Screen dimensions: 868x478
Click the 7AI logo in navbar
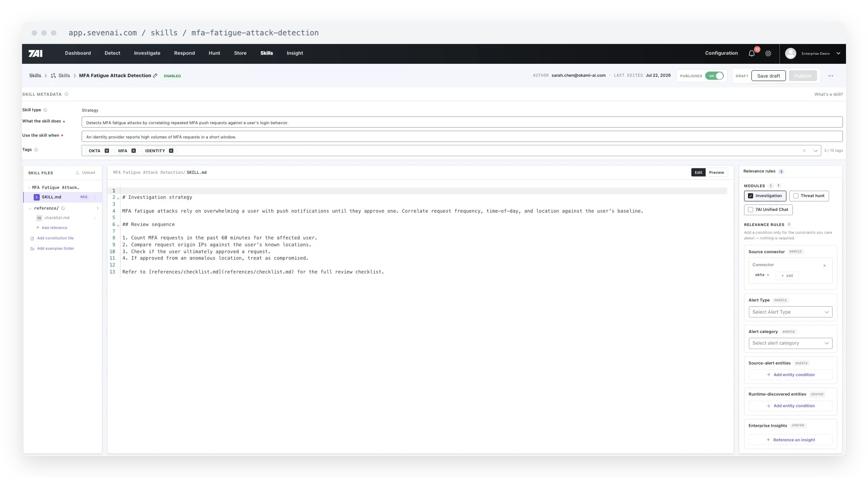click(35, 53)
